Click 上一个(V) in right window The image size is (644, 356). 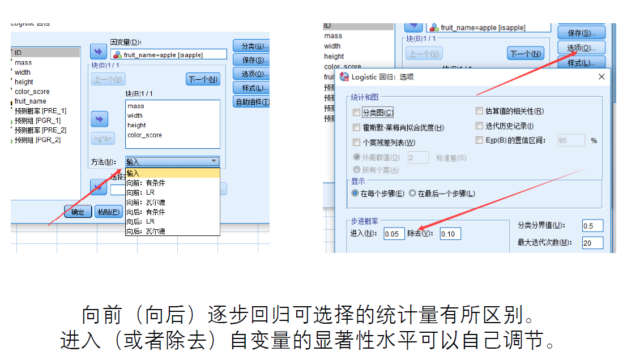pos(424,53)
